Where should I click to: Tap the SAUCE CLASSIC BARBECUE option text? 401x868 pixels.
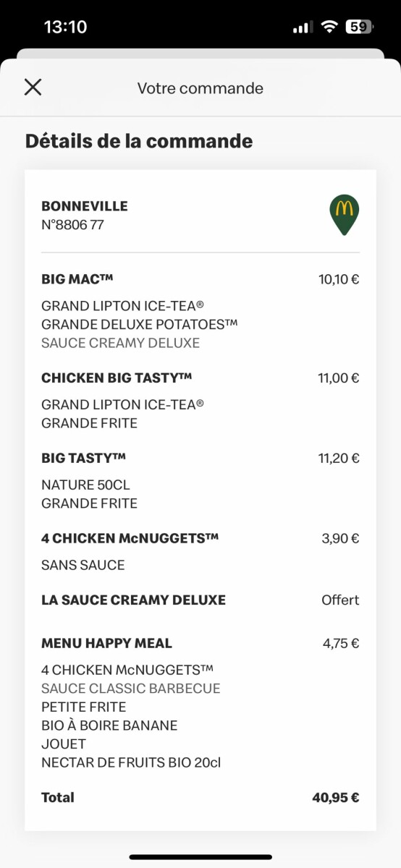click(x=131, y=688)
